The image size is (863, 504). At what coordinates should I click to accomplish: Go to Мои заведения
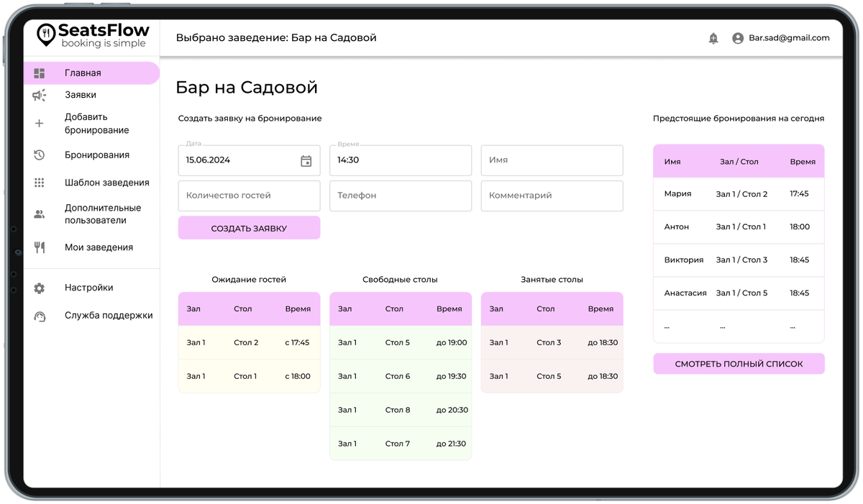pyautogui.click(x=99, y=247)
